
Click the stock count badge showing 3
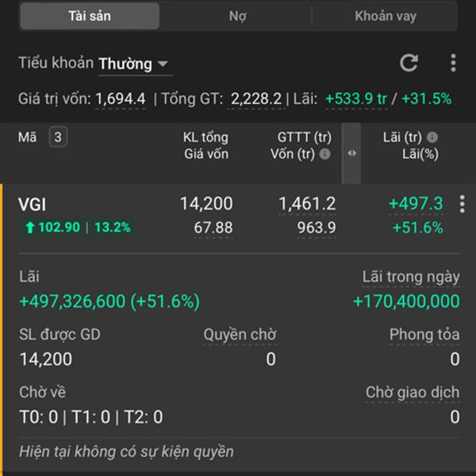[x=57, y=136]
